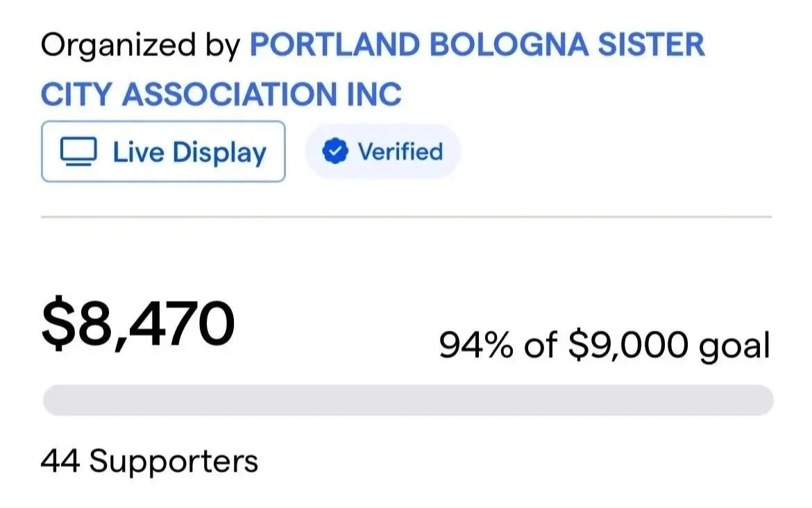
Task: Click the horizontal divider line under badges
Action: point(407,217)
